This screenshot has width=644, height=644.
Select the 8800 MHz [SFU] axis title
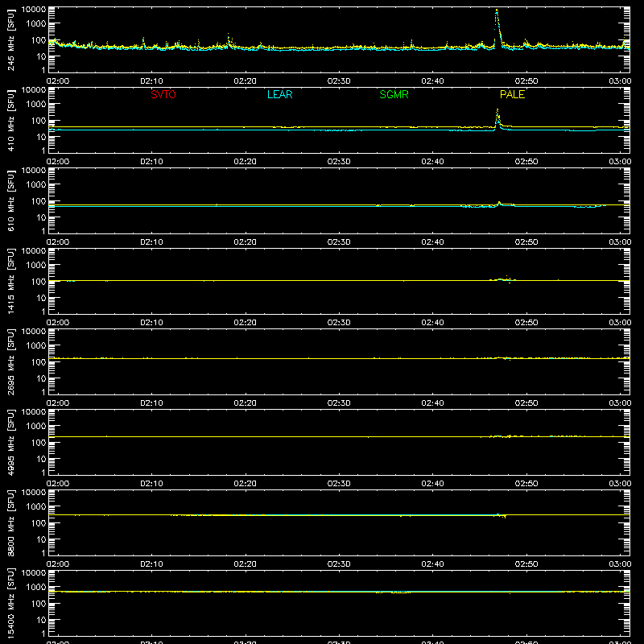10,523
